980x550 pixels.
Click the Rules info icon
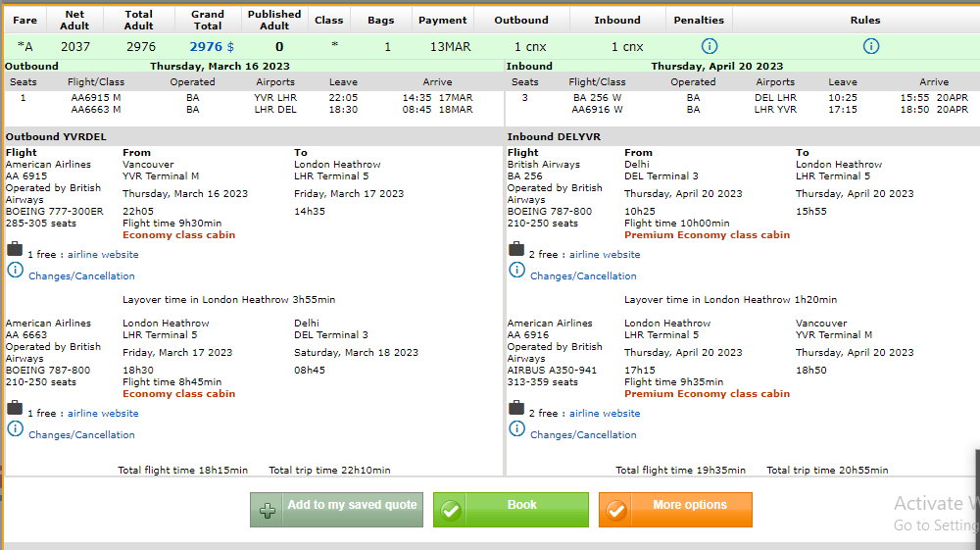point(870,46)
